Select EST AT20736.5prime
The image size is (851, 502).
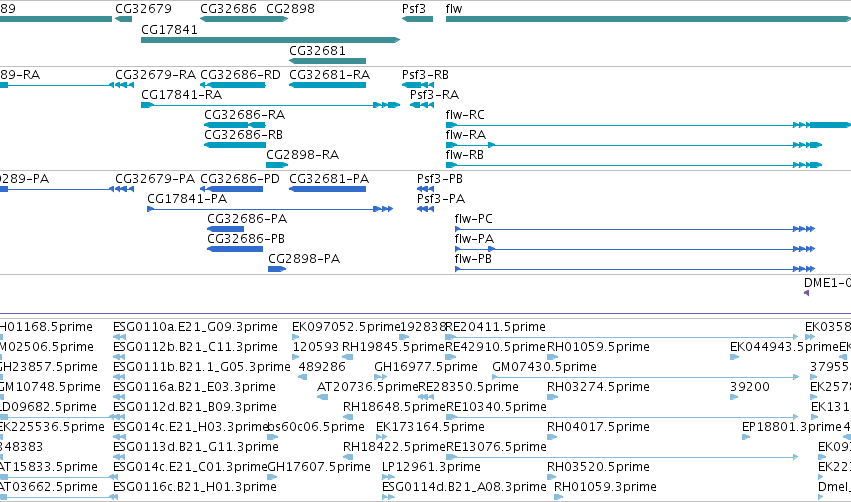(x=367, y=387)
